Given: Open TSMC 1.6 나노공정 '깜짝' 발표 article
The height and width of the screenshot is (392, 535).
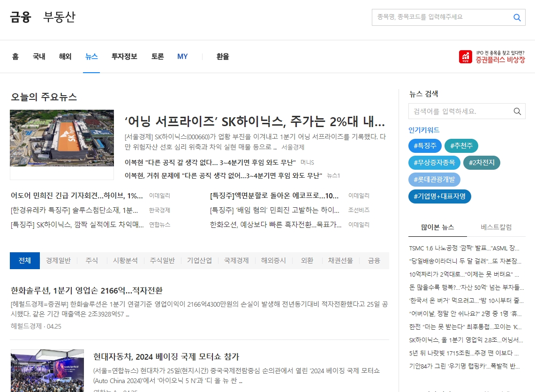Looking at the screenshot, I should coord(464,249).
